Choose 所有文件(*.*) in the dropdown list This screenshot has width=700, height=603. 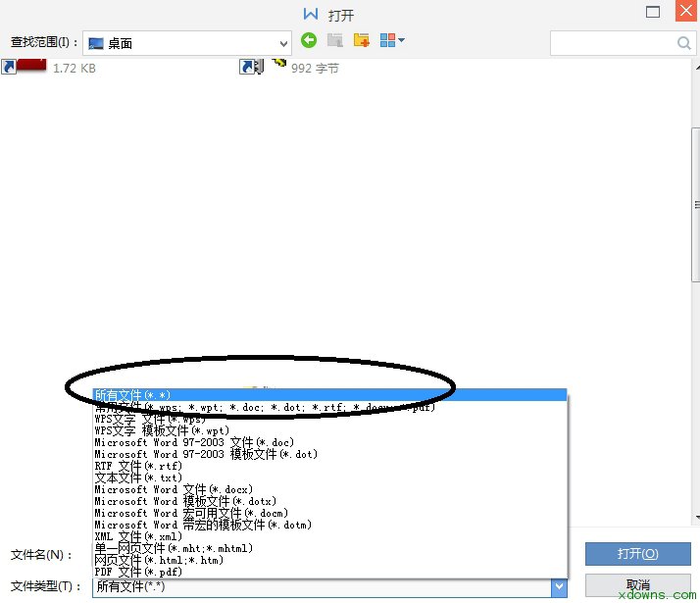[x=330, y=395]
